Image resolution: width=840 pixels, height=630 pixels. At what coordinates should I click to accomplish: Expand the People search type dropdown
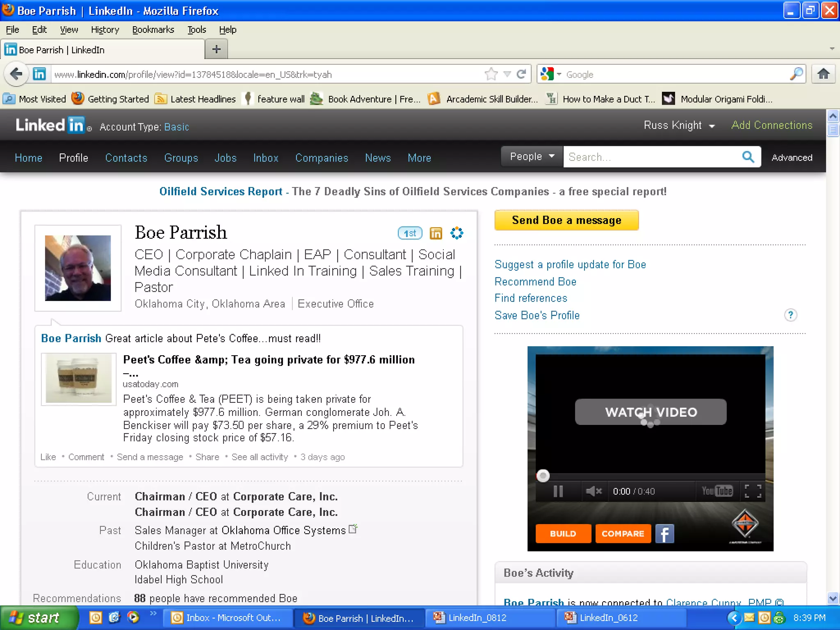[532, 157]
